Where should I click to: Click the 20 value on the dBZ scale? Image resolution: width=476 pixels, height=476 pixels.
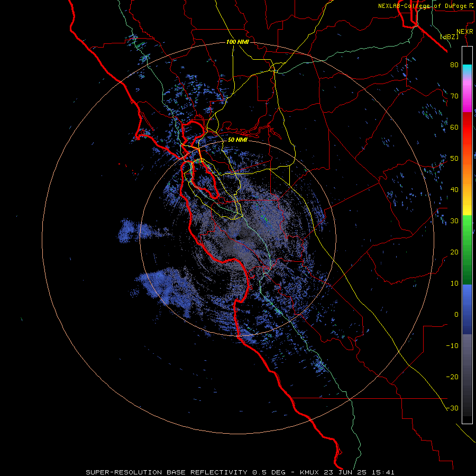click(454, 252)
